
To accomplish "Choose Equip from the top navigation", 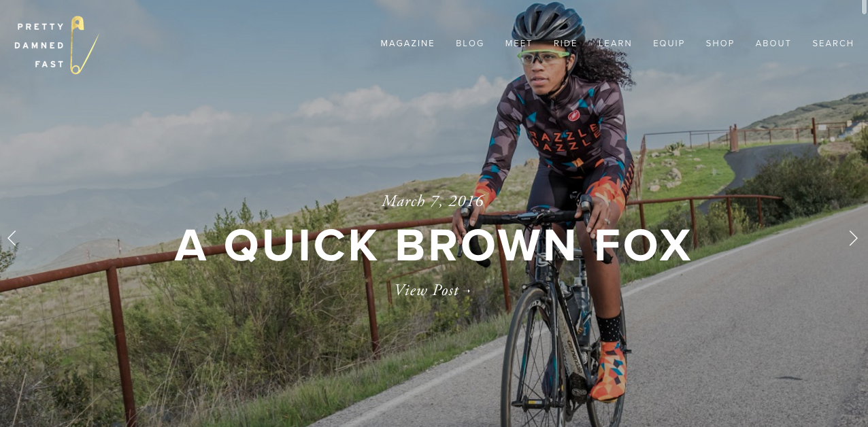I will point(669,44).
